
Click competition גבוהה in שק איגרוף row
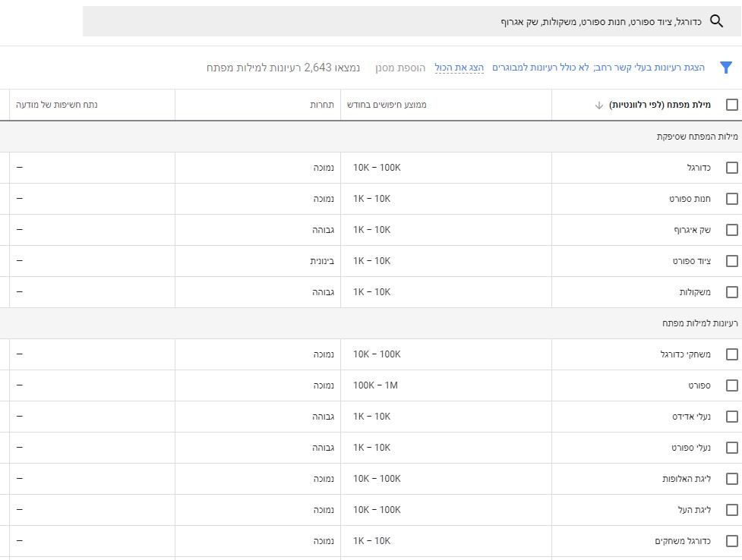pos(324,230)
